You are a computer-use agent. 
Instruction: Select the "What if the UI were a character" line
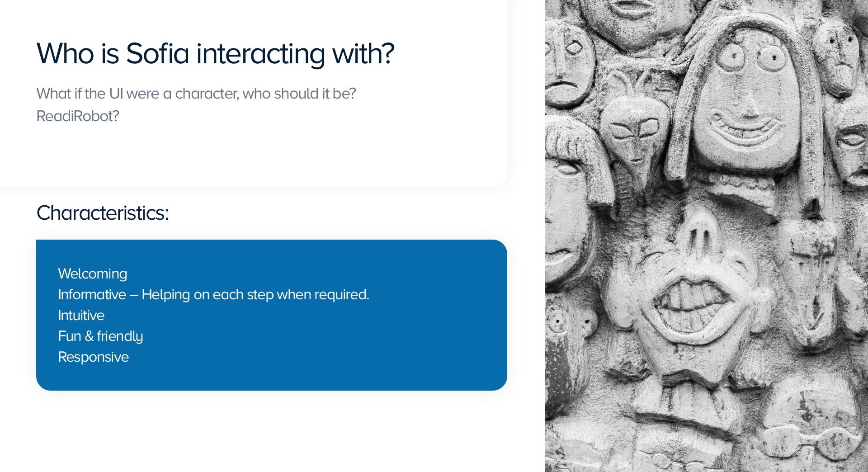coord(196,94)
